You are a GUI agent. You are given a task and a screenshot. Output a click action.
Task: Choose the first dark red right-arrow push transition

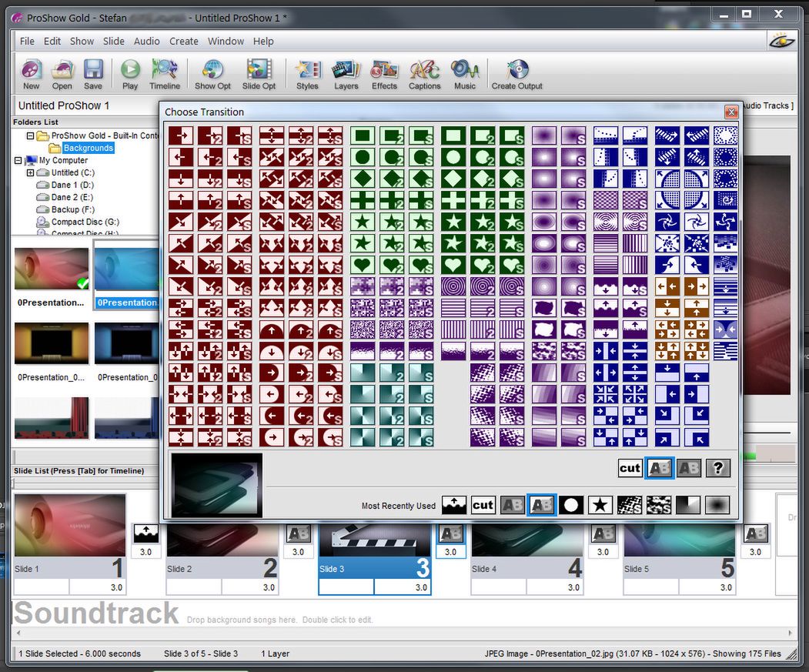[181, 135]
